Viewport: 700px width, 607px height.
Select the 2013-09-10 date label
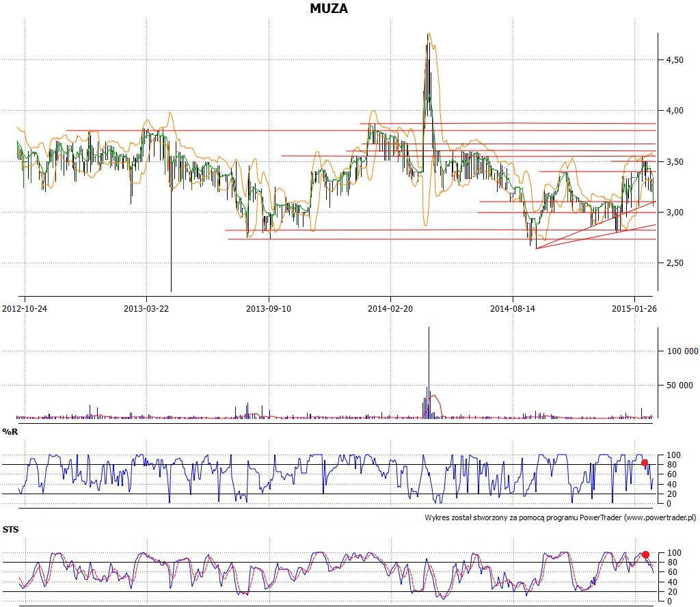(x=268, y=308)
